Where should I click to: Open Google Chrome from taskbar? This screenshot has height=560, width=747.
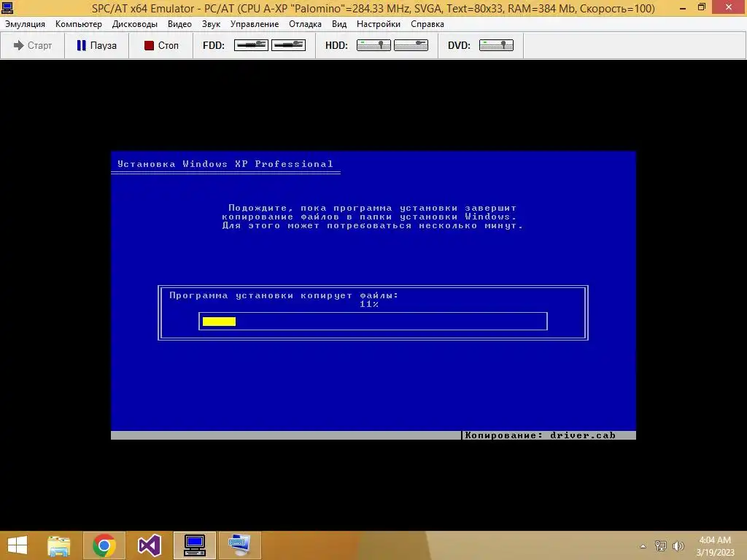point(104,545)
